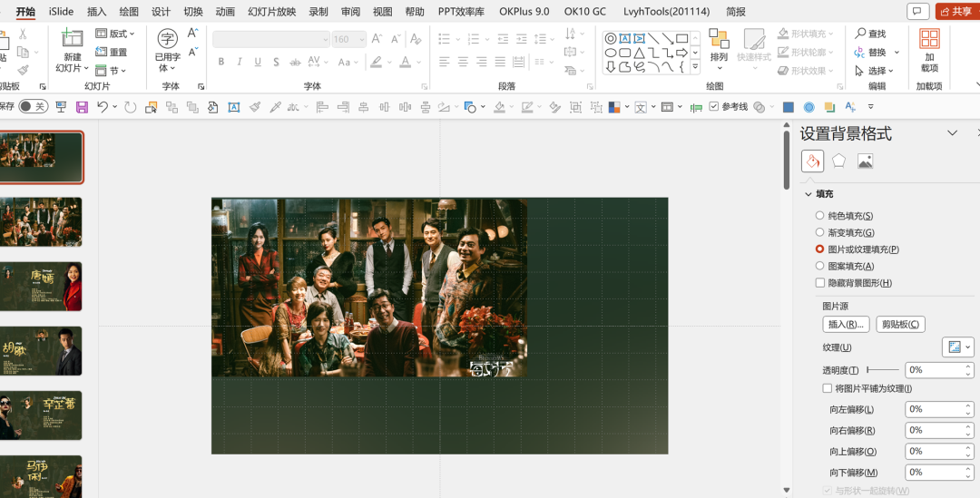Select the right block arrow shape
Screen dimensions: 980x498
tap(681, 53)
